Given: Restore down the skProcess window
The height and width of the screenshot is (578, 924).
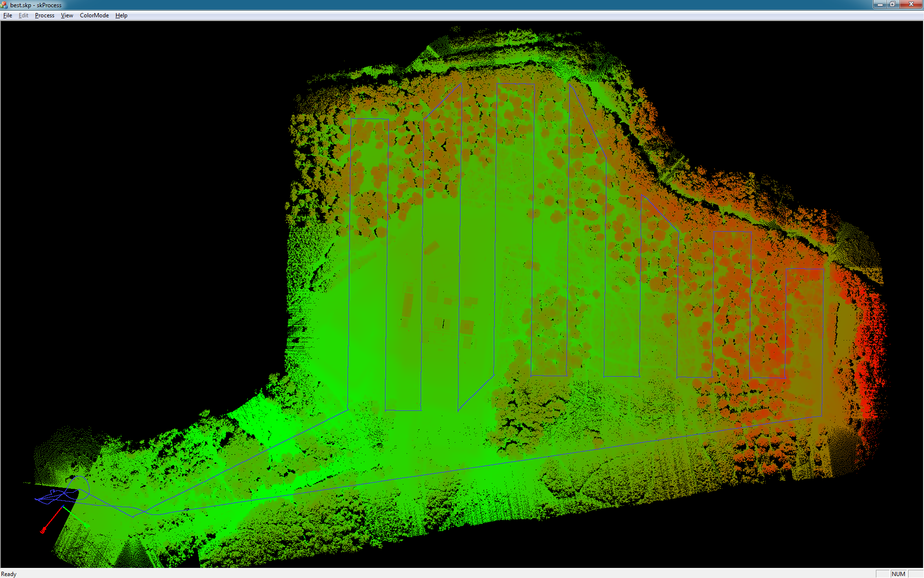Looking at the screenshot, I should [x=893, y=4].
